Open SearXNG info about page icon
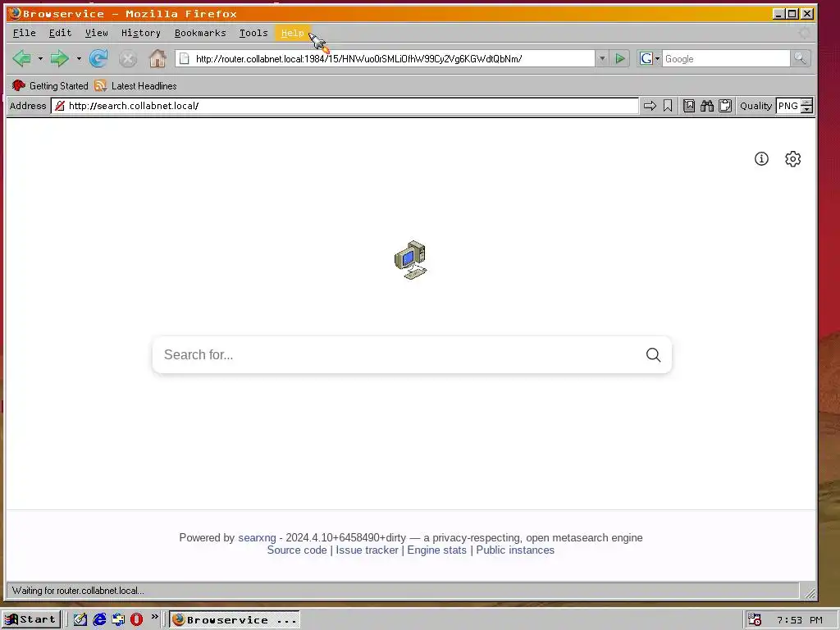Viewport: 840px width, 630px height. pyautogui.click(x=761, y=158)
